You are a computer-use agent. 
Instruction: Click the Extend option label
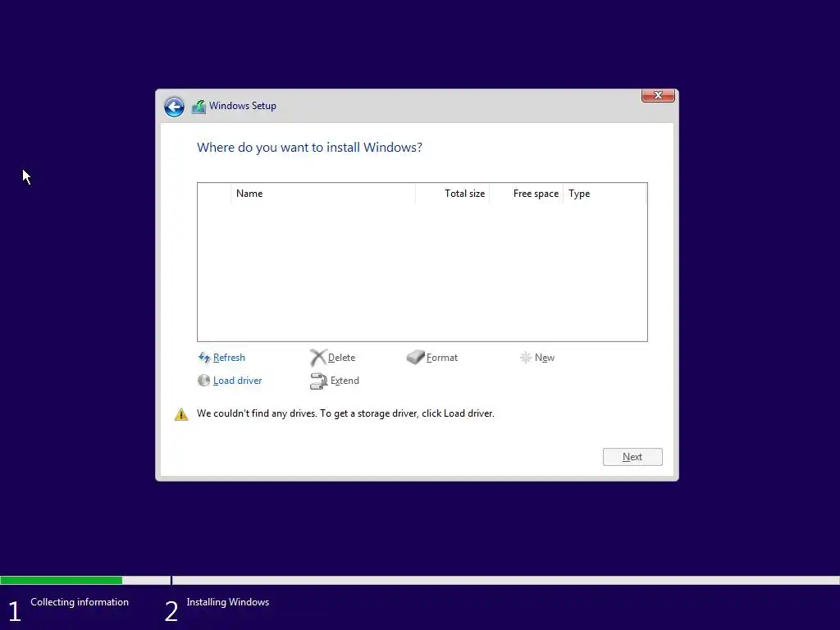coord(345,381)
